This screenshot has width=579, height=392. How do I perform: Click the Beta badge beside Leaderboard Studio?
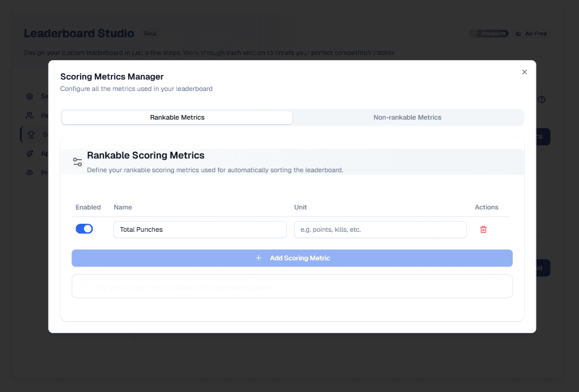click(150, 34)
